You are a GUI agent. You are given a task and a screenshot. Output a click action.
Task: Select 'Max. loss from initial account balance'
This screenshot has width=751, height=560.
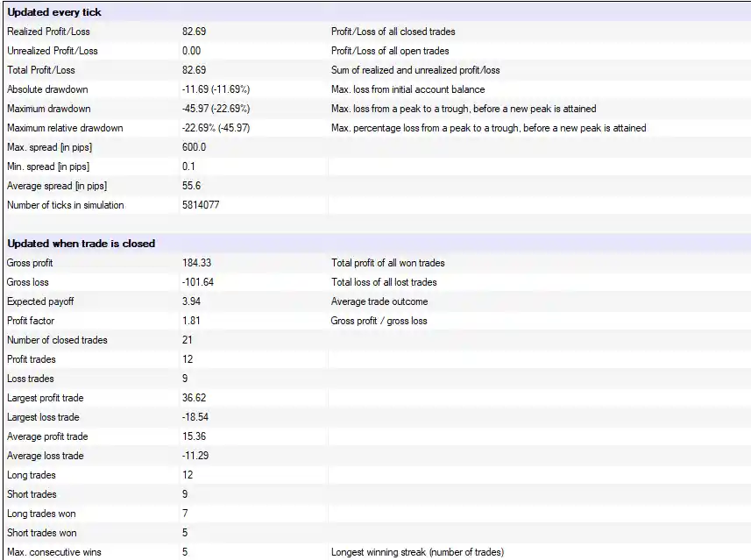point(408,89)
